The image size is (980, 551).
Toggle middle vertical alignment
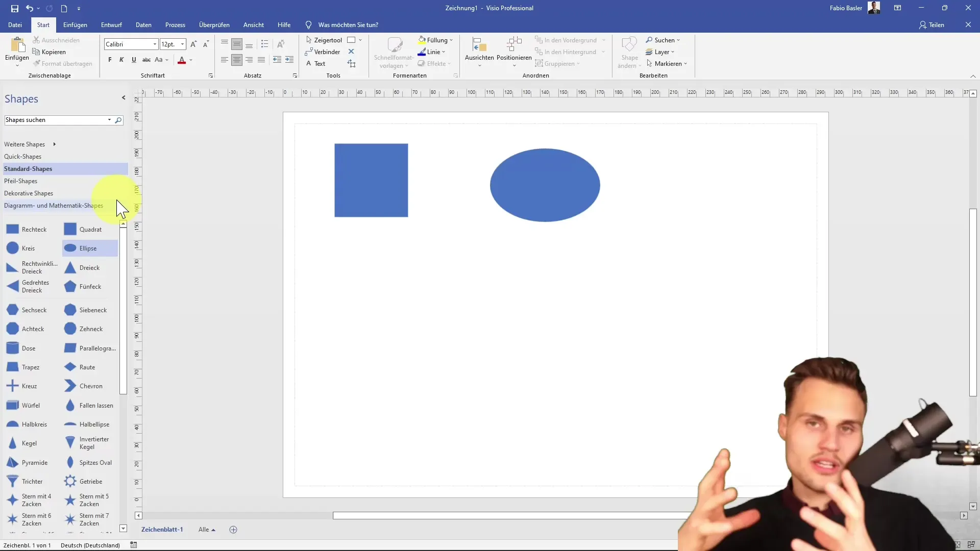click(237, 44)
